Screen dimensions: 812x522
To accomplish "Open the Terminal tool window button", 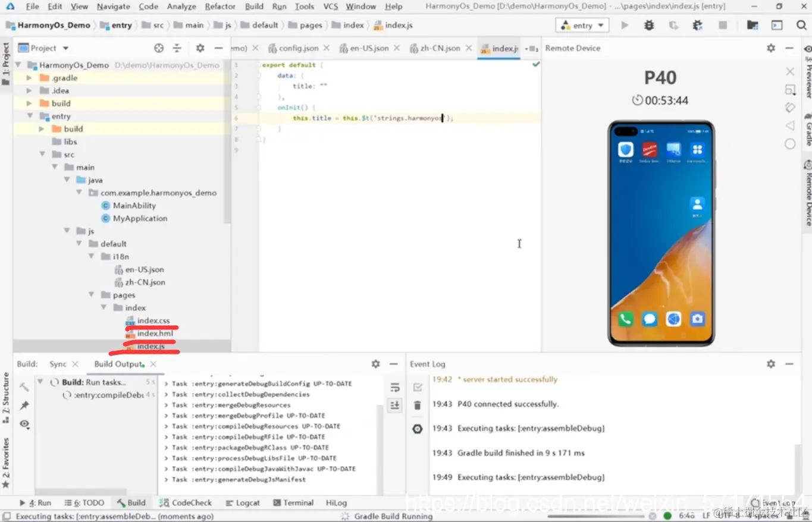I will [293, 503].
